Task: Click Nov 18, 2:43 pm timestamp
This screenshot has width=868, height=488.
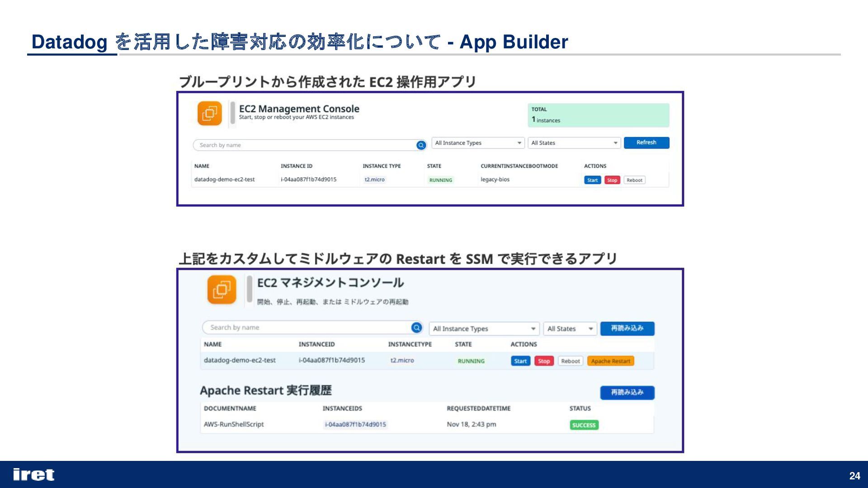Action: tap(471, 424)
